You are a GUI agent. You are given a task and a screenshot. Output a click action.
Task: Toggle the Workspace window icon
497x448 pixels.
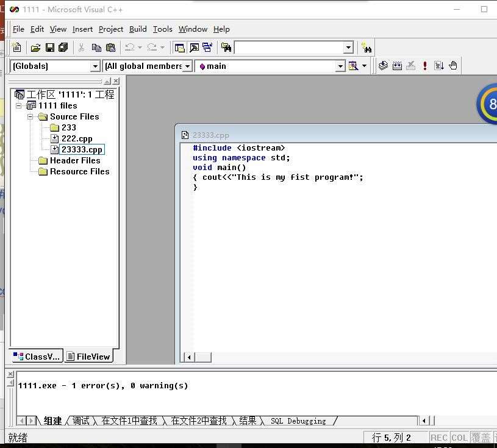[x=180, y=48]
